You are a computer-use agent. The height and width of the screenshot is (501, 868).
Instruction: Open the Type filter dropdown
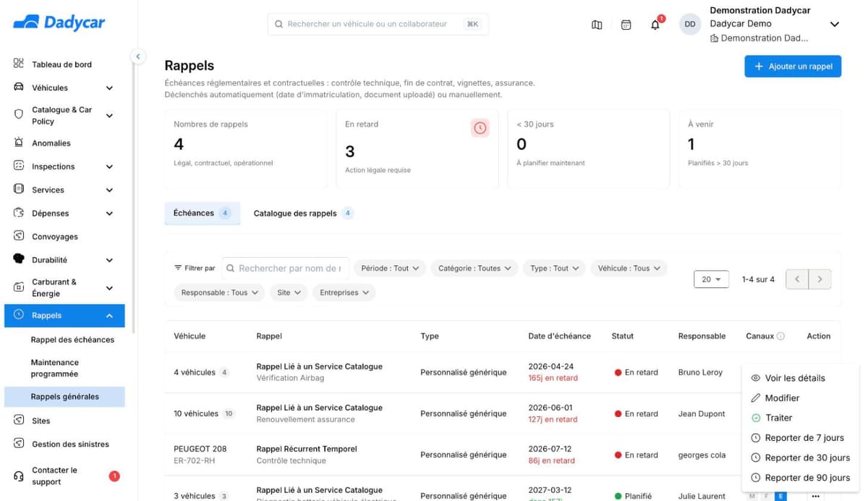click(554, 268)
